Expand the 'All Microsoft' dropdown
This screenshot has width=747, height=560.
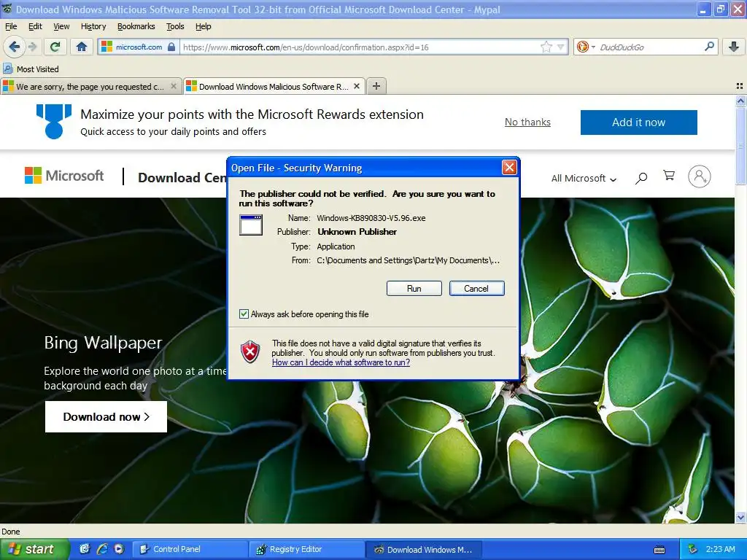click(x=584, y=179)
